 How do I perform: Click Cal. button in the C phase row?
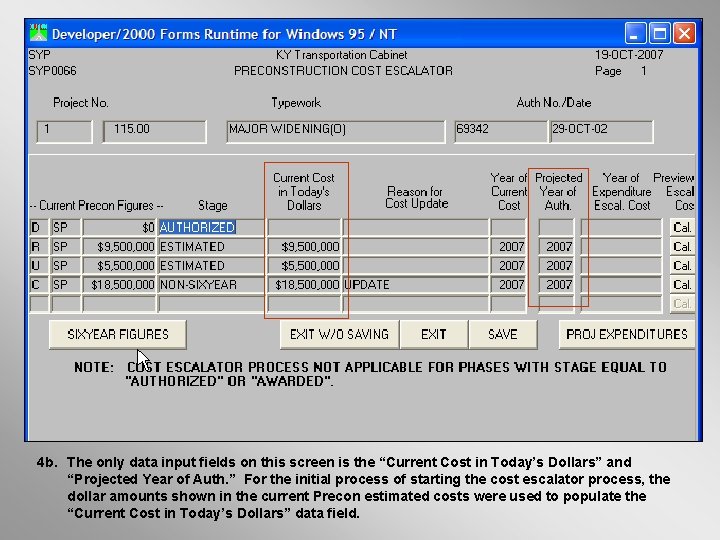coord(682,285)
